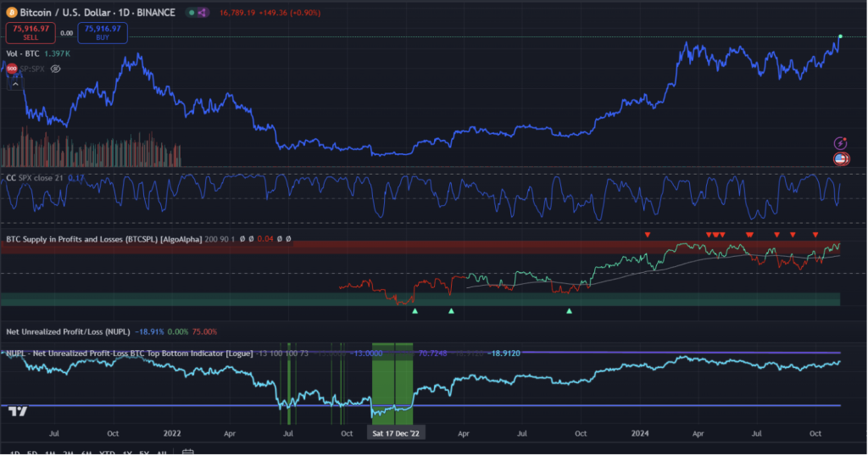
Task: Click the purple lightning latest-updates icon
Action: point(840,144)
